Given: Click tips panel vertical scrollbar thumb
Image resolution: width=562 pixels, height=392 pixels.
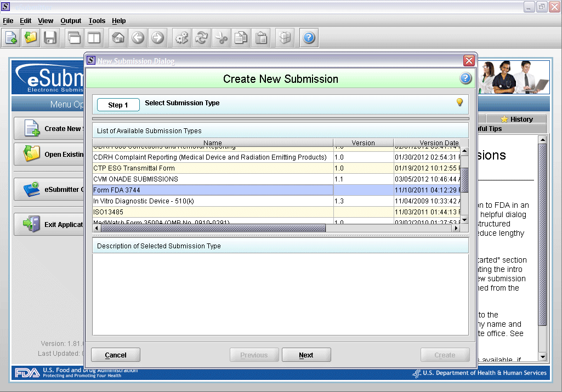Looking at the screenshot, I should point(543,235).
